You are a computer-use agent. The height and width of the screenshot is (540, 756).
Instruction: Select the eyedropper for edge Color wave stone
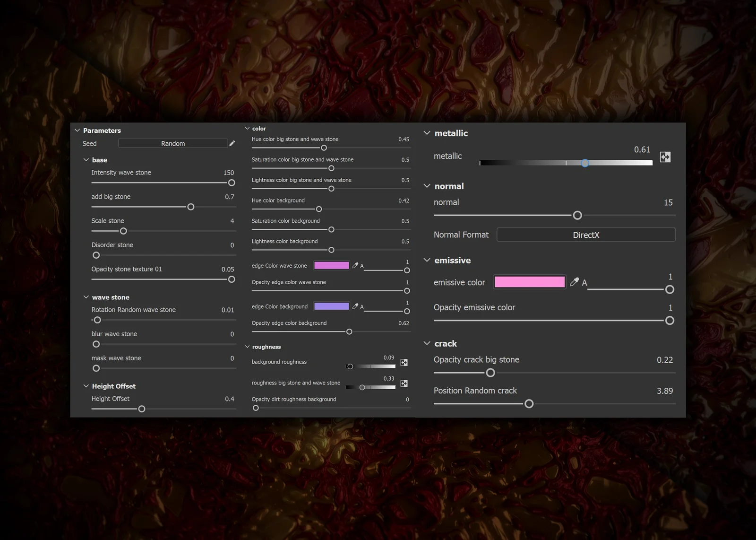point(355,265)
